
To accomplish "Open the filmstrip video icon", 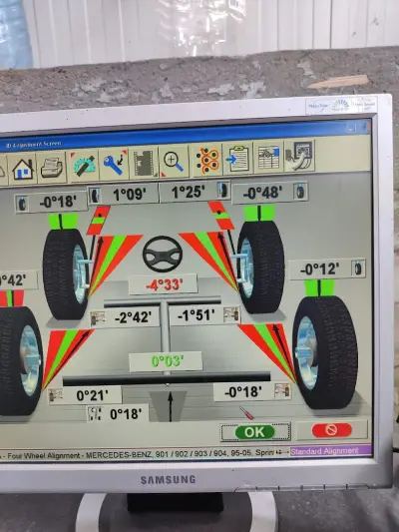I will tap(144, 162).
